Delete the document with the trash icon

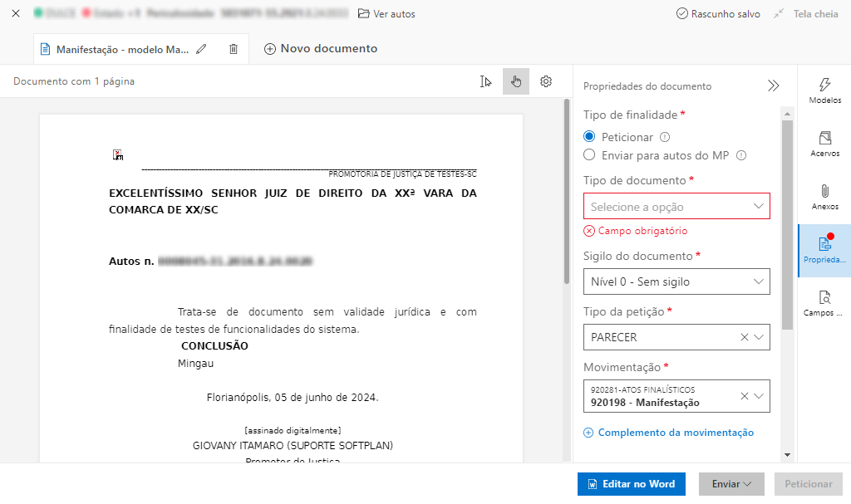[234, 49]
